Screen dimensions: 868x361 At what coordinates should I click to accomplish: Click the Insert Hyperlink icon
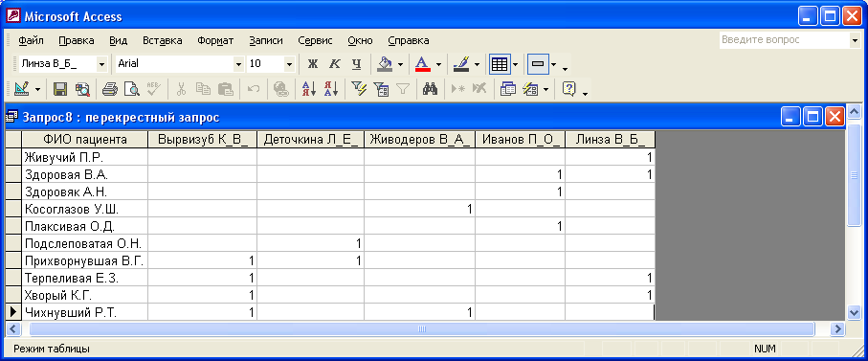point(281,89)
